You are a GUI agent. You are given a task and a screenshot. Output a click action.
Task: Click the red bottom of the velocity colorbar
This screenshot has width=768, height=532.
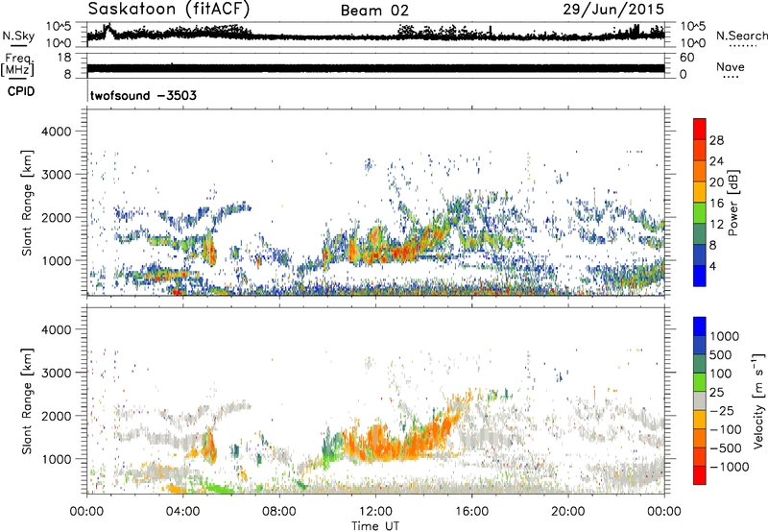click(x=700, y=475)
